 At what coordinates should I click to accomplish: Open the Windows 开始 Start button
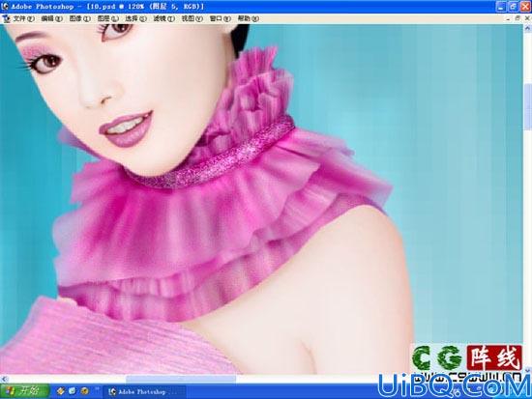click(x=24, y=391)
